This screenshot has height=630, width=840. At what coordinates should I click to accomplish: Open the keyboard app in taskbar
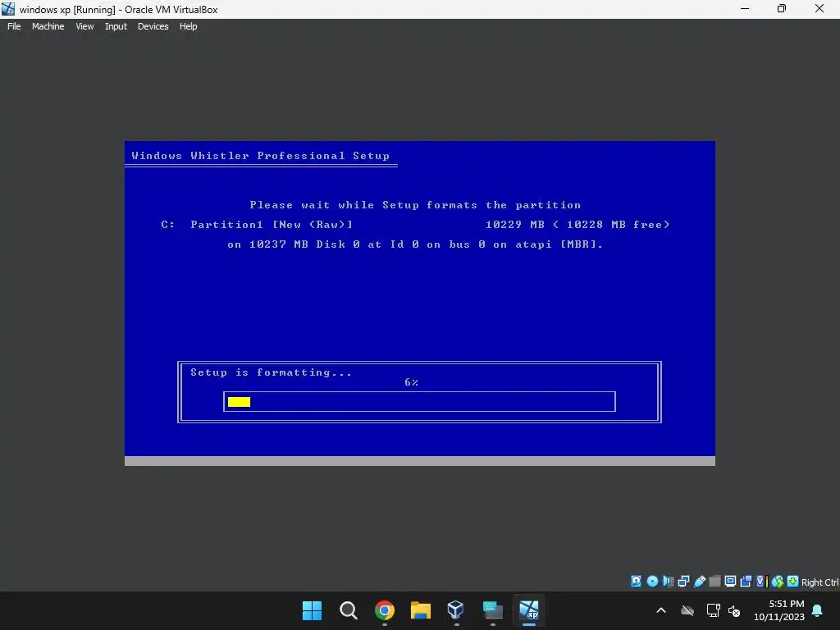tap(492, 610)
